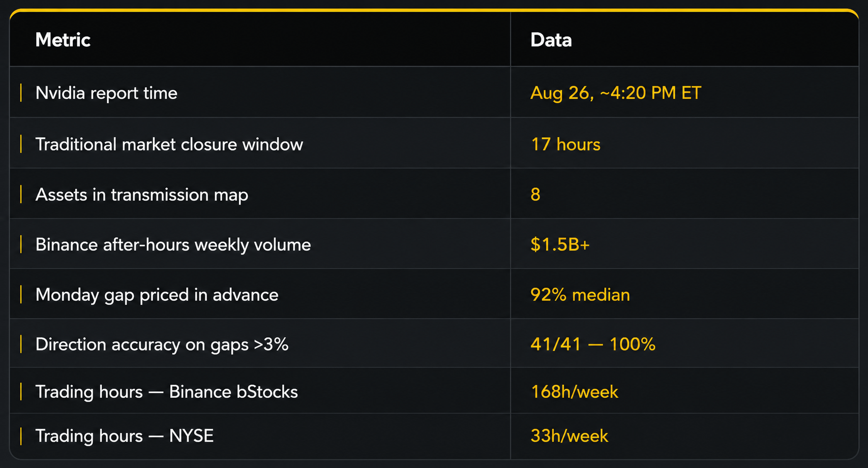Click the Aug 26, ~4:20 PM ET value

click(x=615, y=93)
